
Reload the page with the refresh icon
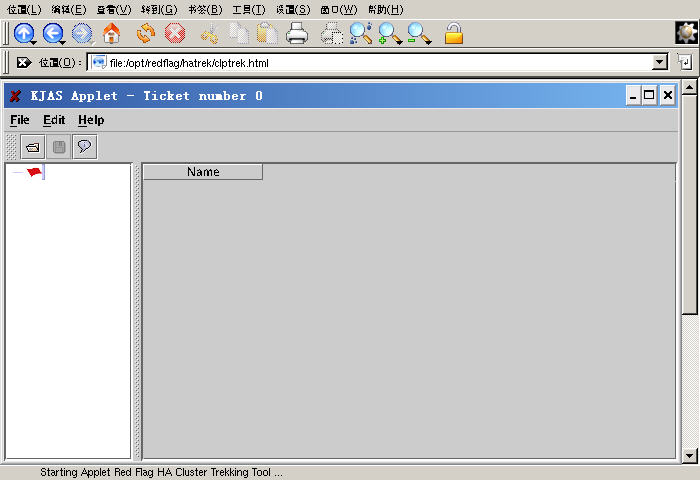(x=146, y=33)
